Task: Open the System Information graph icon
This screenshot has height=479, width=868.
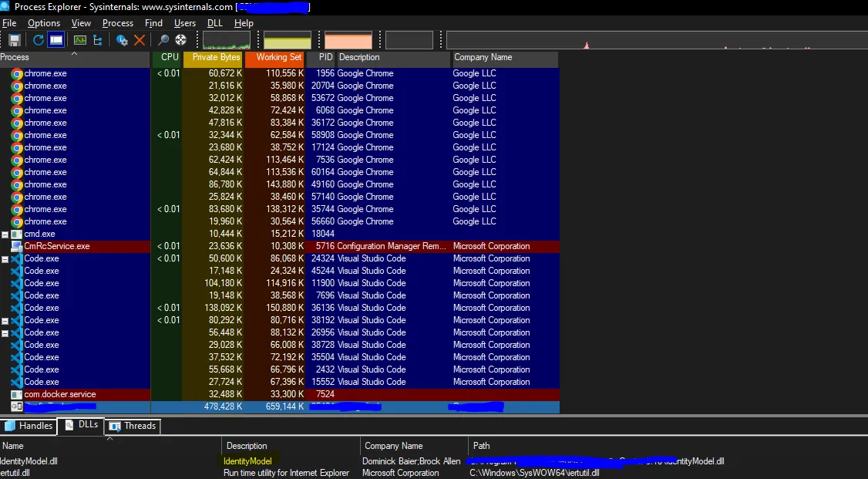Action: tap(80, 40)
